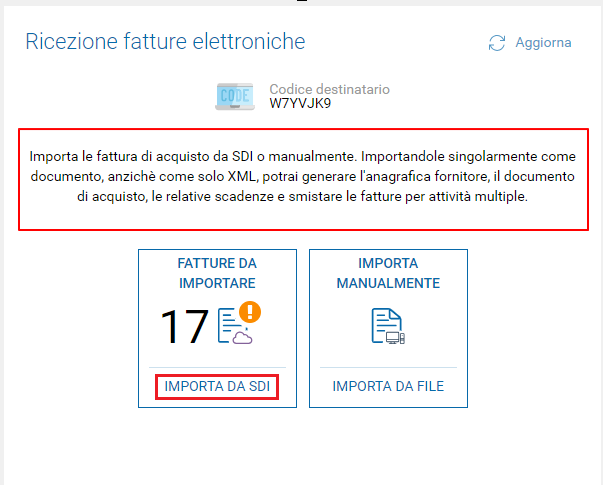The height and width of the screenshot is (485, 603).
Task: Click the Codice destinatario label
Action: tap(330, 89)
